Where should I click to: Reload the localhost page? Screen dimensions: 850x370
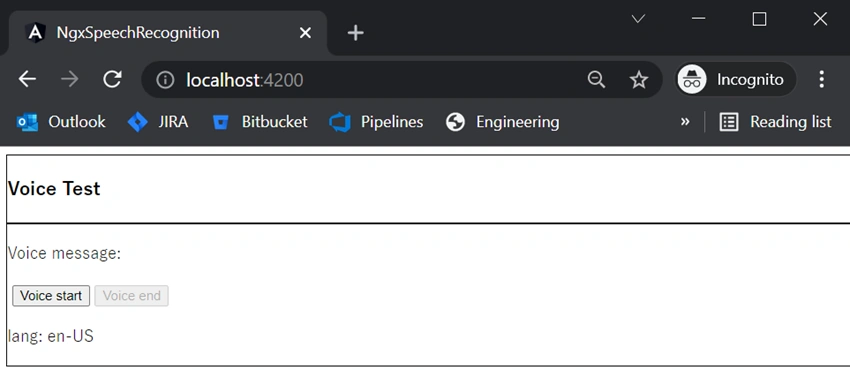pos(112,80)
